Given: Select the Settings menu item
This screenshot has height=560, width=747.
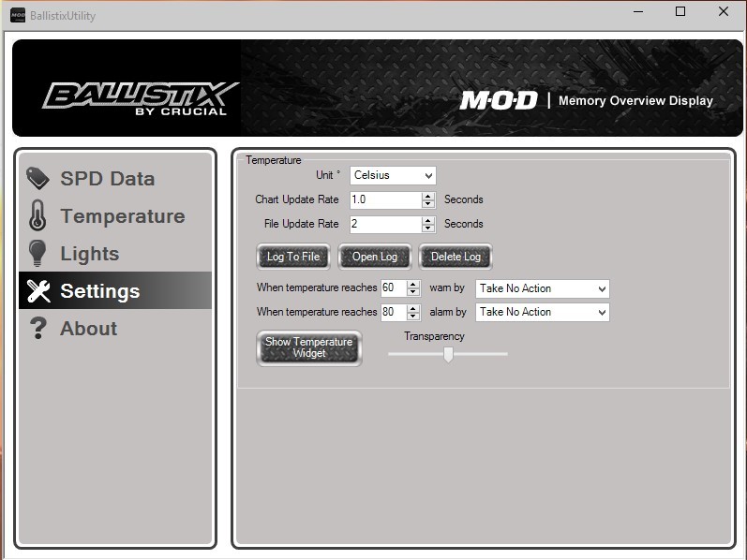Looking at the screenshot, I should pyautogui.click(x=114, y=290).
